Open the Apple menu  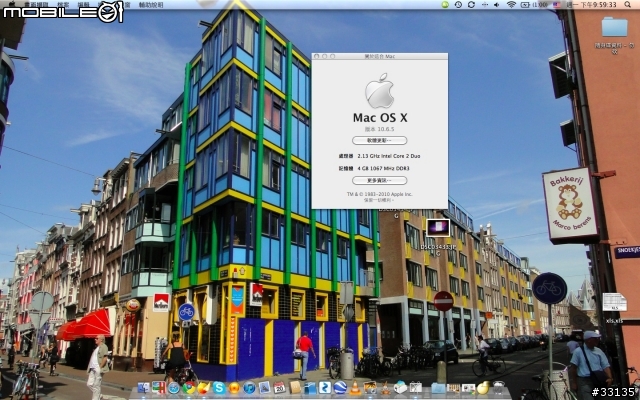pyautogui.click(x=11, y=4)
